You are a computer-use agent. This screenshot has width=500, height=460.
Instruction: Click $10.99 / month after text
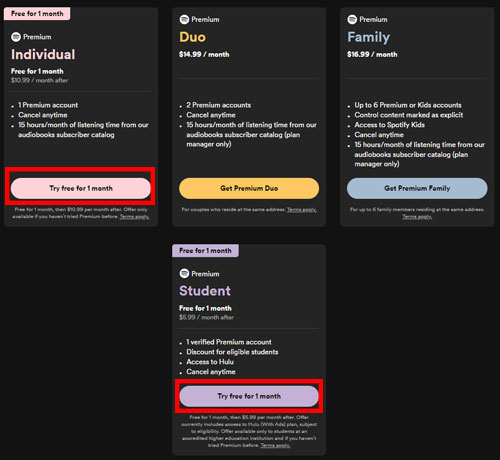39,80
